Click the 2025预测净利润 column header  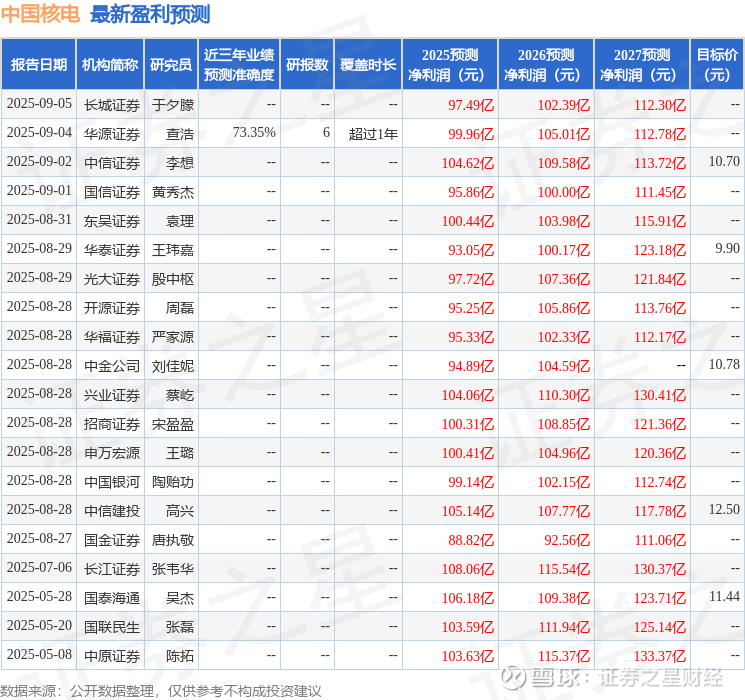pos(450,65)
